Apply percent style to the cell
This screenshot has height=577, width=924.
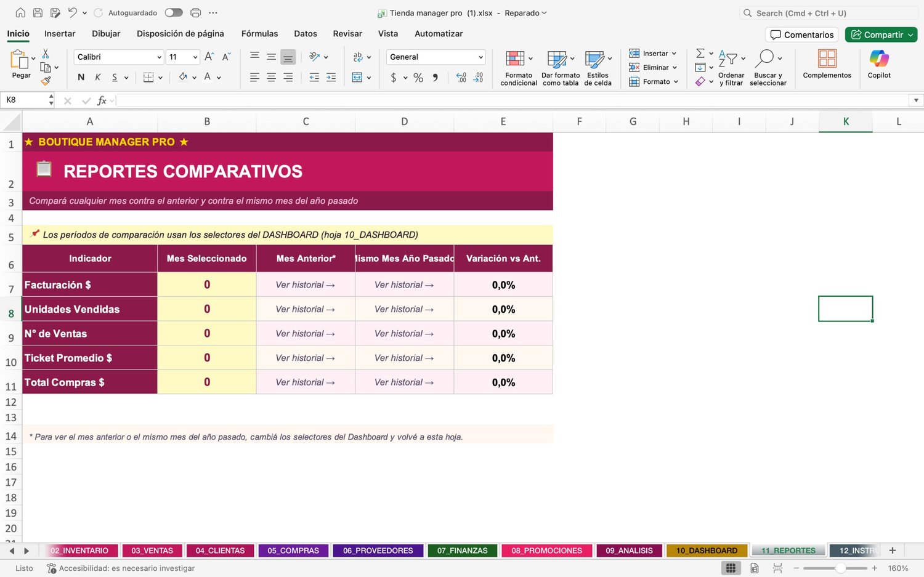[x=418, y=78]
